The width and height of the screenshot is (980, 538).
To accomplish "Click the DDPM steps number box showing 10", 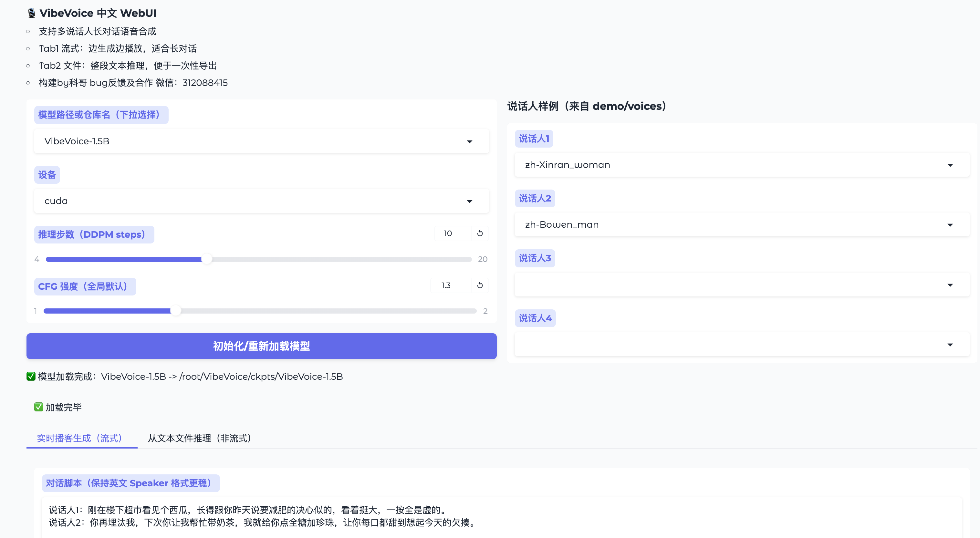I will click(453, 233).
